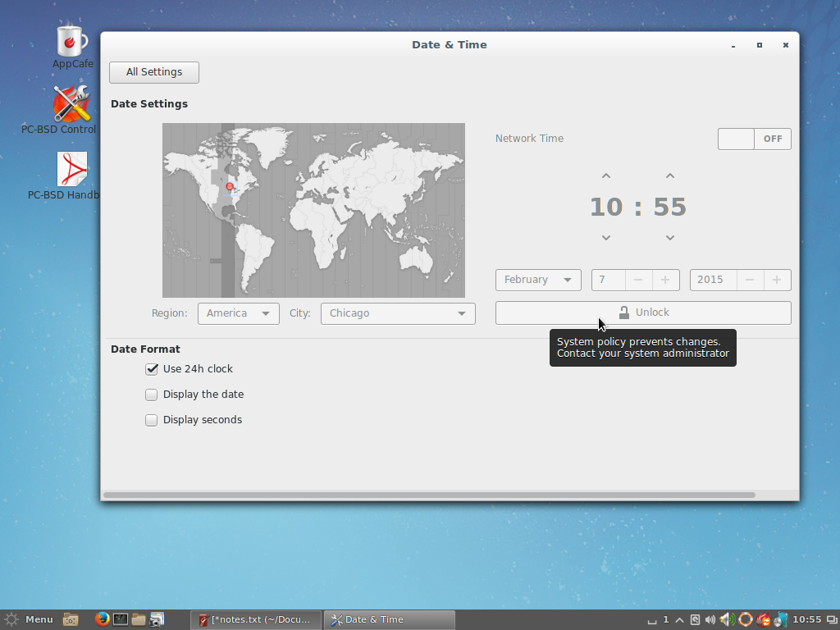The height and width of the screenshot is (630, 840).
Task: Launch Firefox from the taskbar
Action: click(101, 619)
